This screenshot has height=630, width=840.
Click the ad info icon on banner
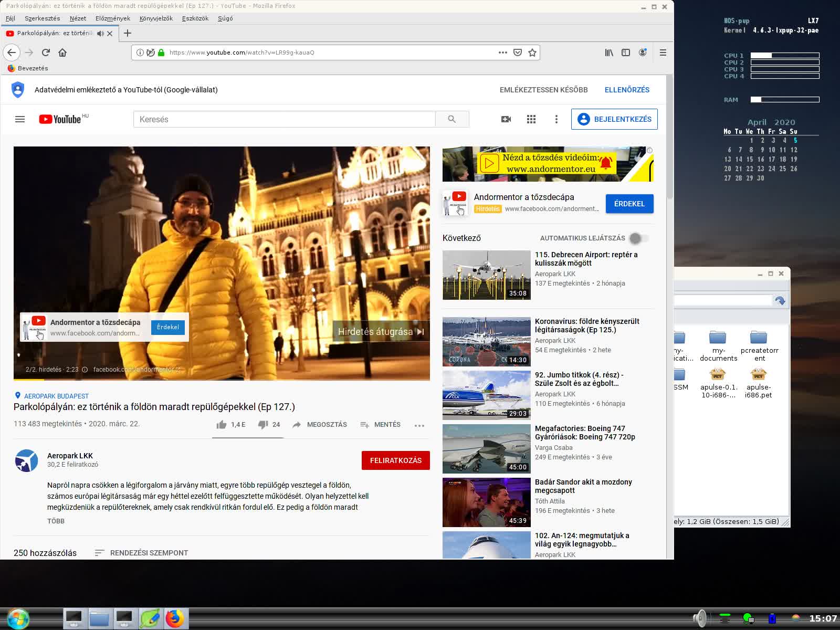pyautogui.click(x=650, y=150)
